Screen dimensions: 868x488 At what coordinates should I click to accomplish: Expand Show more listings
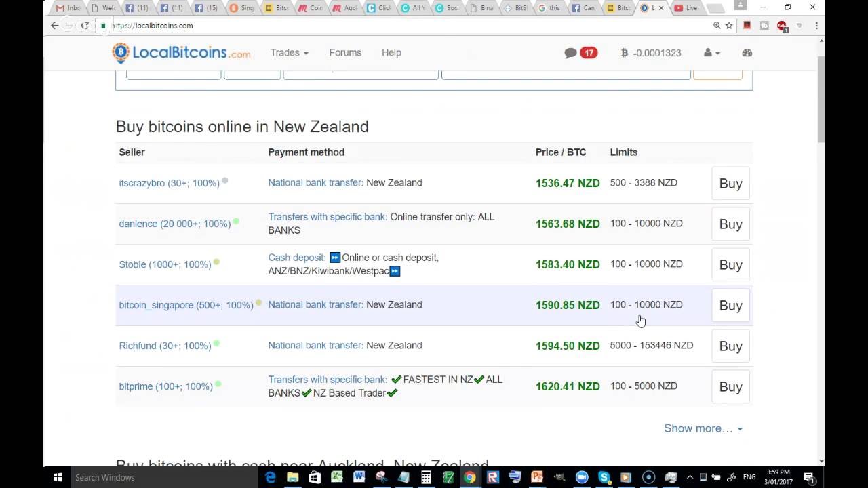[703, 428]
